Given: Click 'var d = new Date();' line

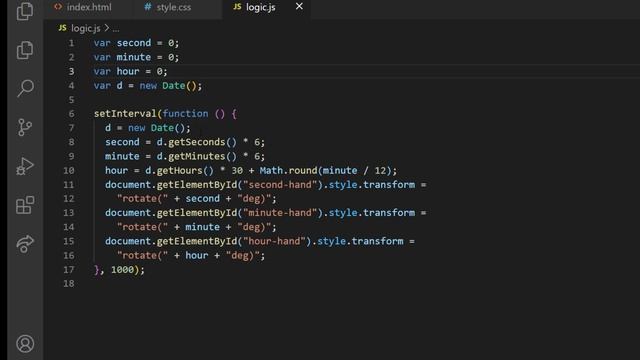Looking at the screenshot, I should (x=148, y=86).
